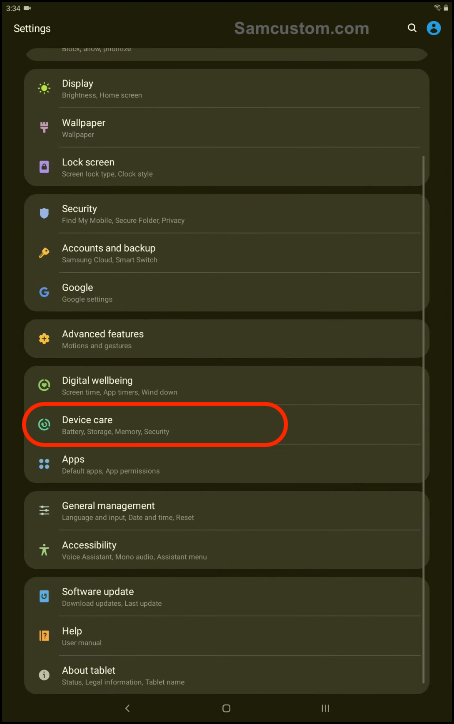The image size is (454, 724).
Task: Open Software update entry
Action: pos(226,597)
